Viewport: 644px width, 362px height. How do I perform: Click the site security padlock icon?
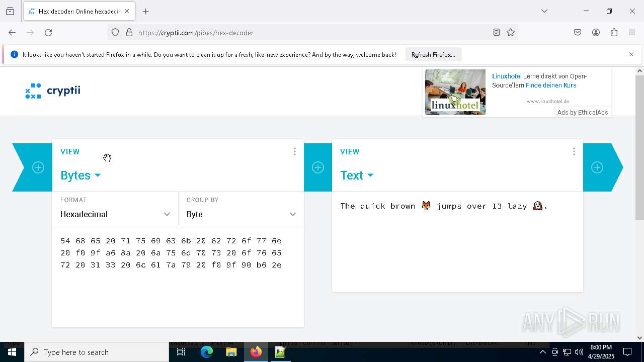coord(129,33)
